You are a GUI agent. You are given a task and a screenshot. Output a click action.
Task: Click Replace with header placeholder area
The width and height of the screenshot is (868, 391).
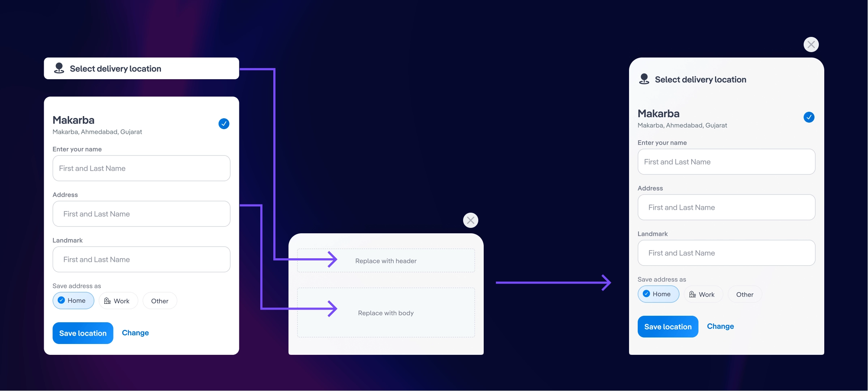point(386,260)
